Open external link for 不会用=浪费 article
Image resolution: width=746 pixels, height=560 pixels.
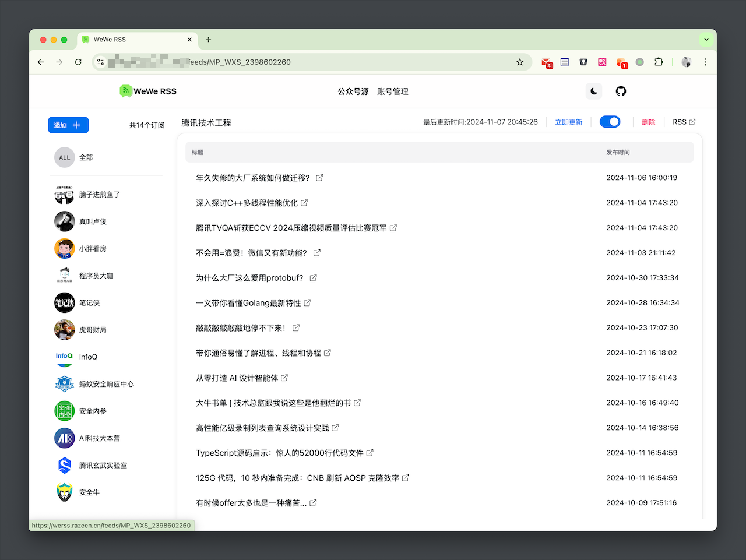[317, 253]
